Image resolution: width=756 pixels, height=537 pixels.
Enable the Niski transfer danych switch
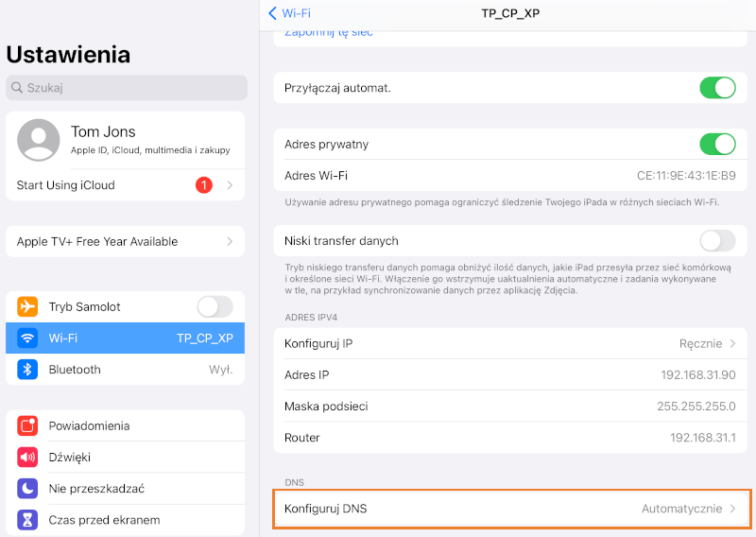click(x=717, y=241)
